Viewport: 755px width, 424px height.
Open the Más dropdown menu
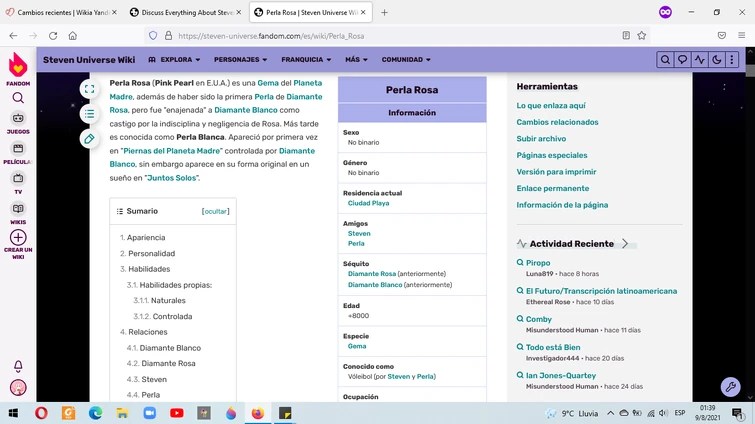click(x=356, y=60)
